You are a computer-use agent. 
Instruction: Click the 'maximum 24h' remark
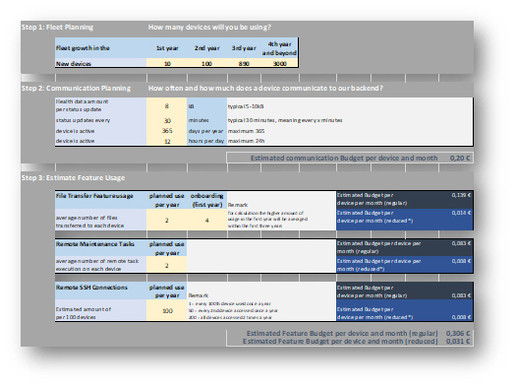click(x=246, y=141)
